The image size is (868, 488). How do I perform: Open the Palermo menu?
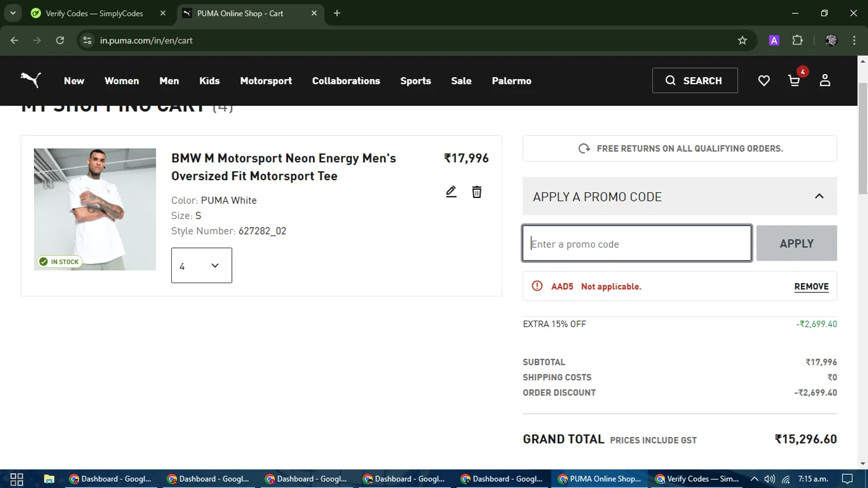click(512, 80)
